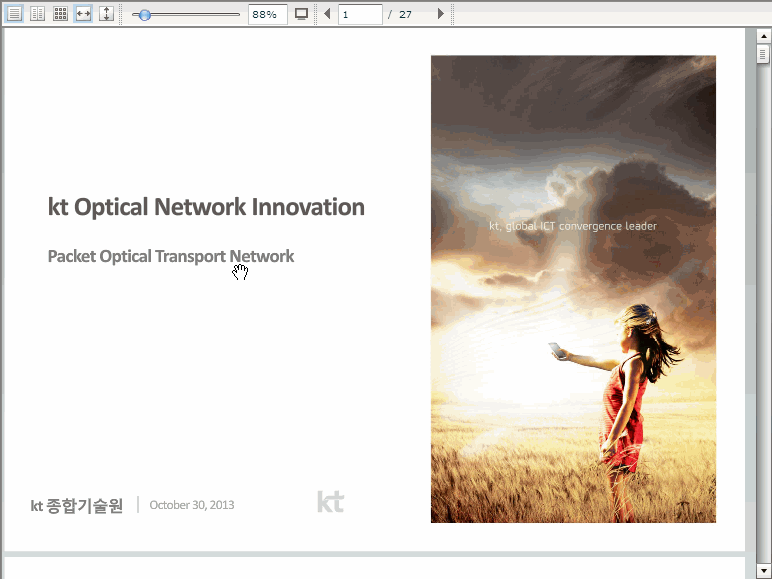Click the date 'October 30, 2013'

point(192,505)
